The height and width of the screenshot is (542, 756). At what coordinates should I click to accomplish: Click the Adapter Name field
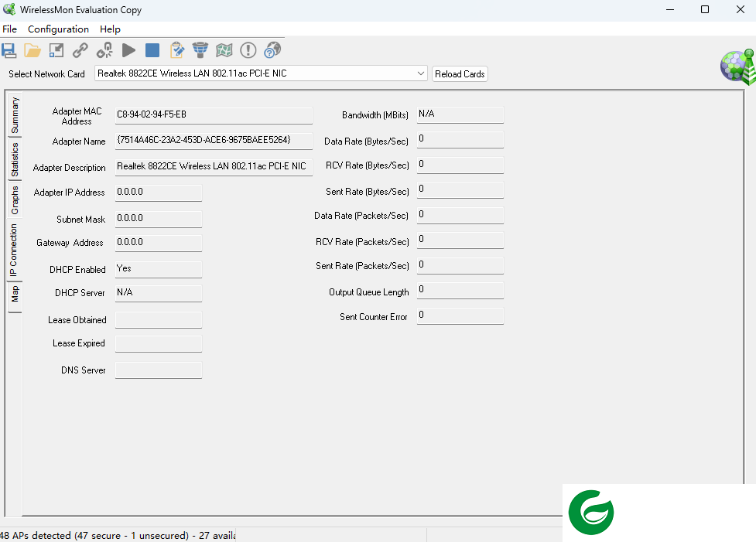[x=214, y=141]
